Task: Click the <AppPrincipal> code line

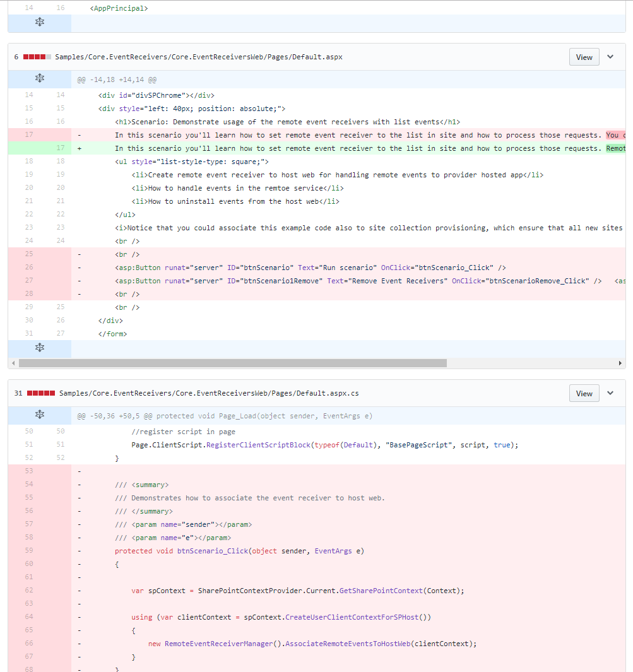Action: pos(119,9)
